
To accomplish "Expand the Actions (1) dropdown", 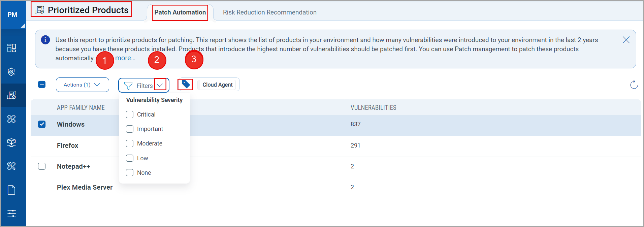I will coord(82,85).
